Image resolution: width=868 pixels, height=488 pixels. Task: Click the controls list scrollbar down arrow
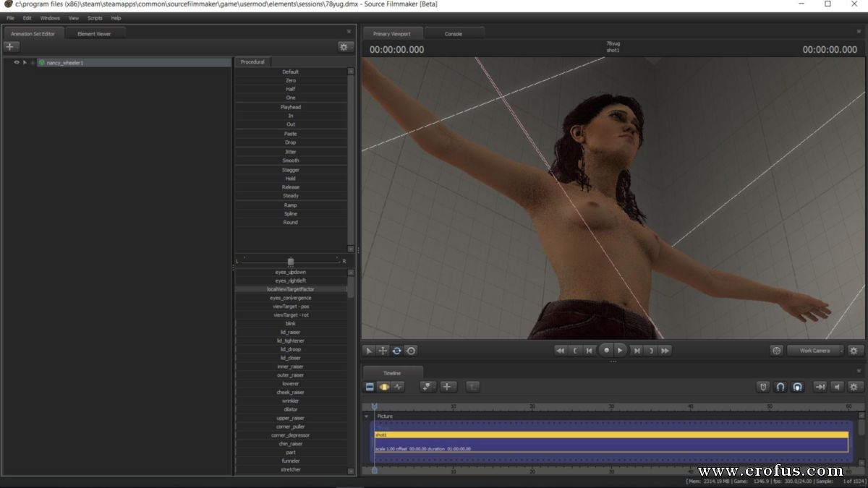[352, 471]
